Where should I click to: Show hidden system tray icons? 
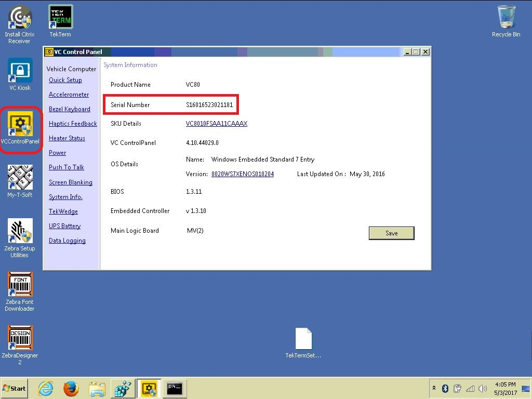click(434, 389)
